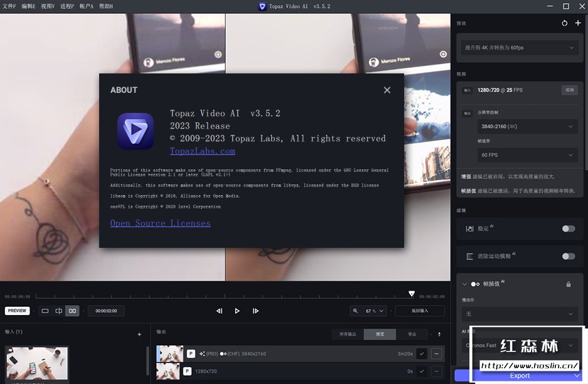588x384 pixels.
Task: Click the output list sort arrows icon
Action: click(x=439, y=334)
